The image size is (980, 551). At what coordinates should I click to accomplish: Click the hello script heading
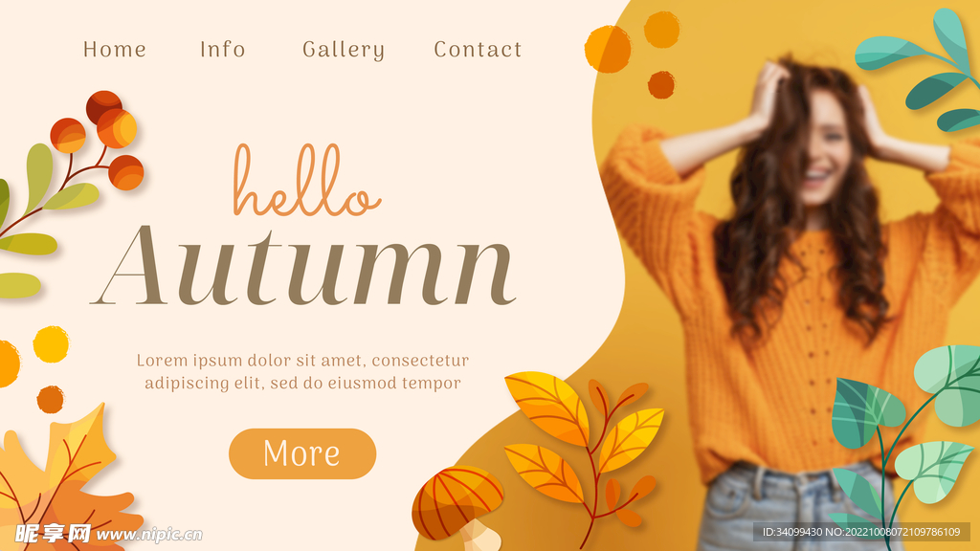(306, 181)
